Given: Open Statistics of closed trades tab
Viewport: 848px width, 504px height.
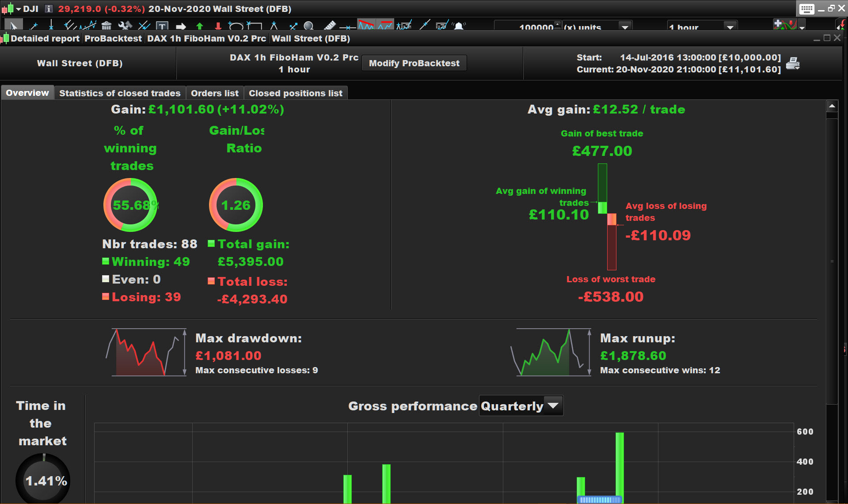Looking at the screenshot, I should click(x=120, y=93).
